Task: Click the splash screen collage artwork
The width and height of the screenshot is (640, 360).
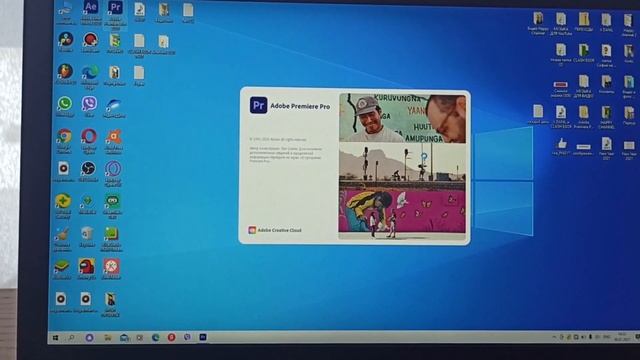Action: tap(402, 167)
